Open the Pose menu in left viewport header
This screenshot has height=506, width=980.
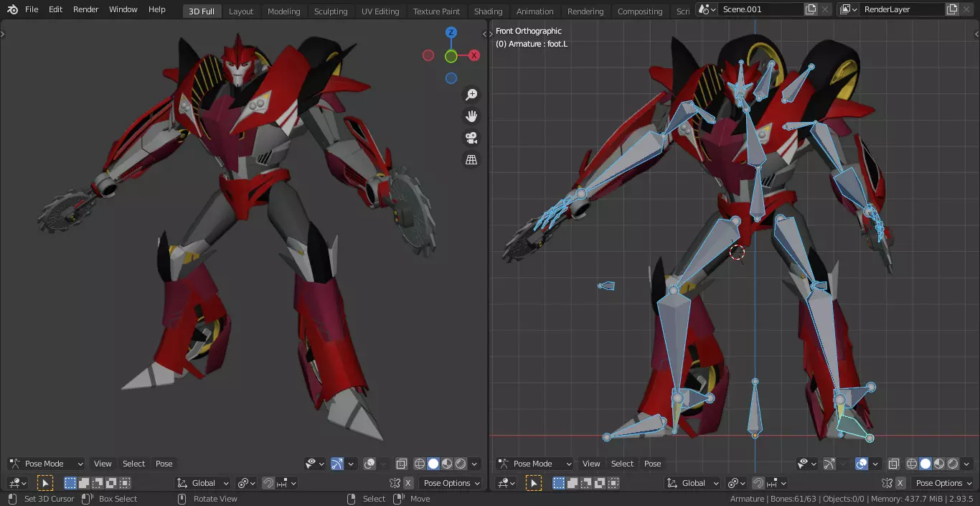tap(164, 464)
